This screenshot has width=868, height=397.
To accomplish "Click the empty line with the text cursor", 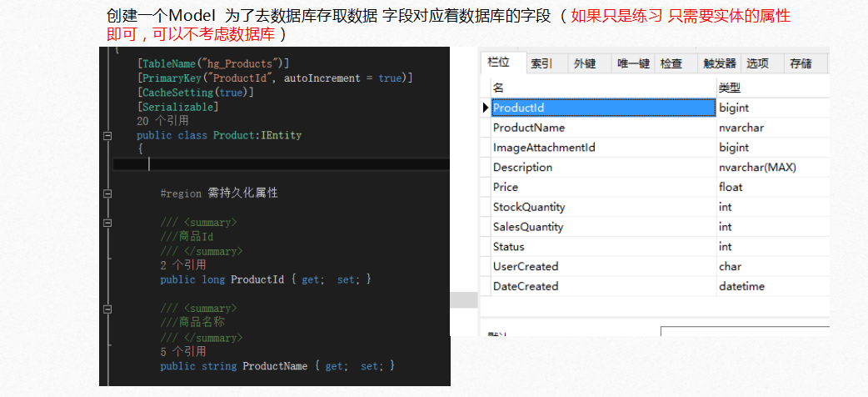I will pyautogui.click(x=282, y=164).
